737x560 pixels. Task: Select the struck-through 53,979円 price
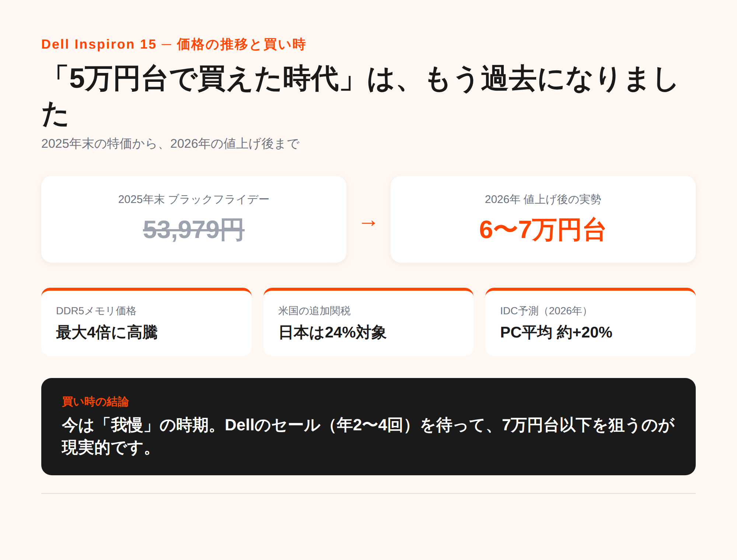194,230
